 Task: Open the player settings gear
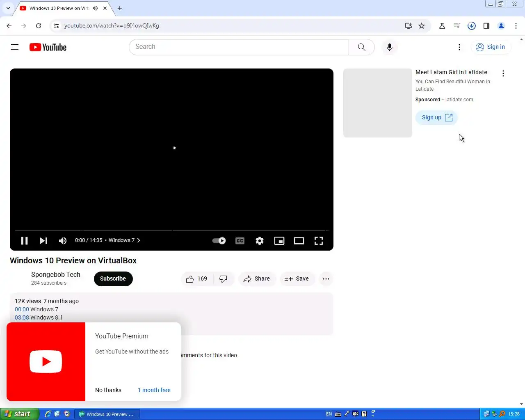[x=260, y=241]
